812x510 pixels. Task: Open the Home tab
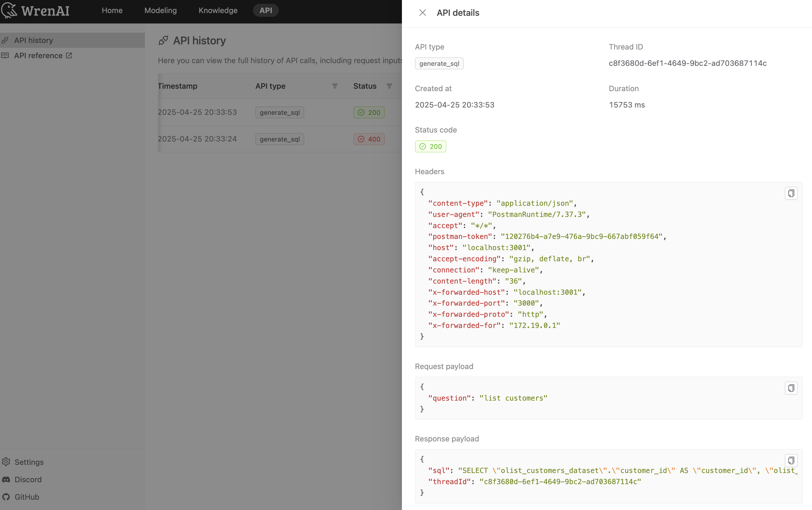point(112,10)
